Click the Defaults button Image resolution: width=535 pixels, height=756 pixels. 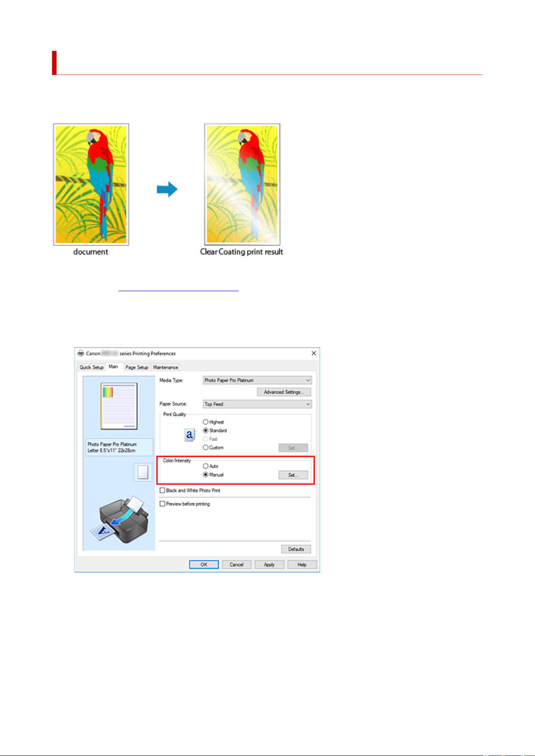296,549
